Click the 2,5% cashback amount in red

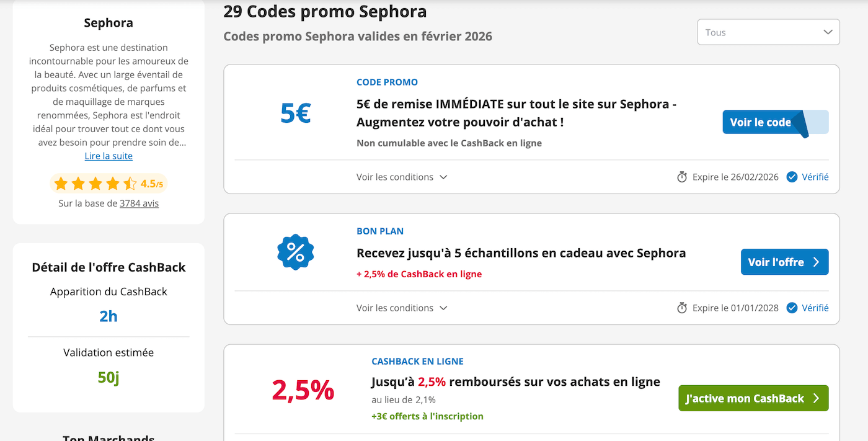click(x=303, y=391)
